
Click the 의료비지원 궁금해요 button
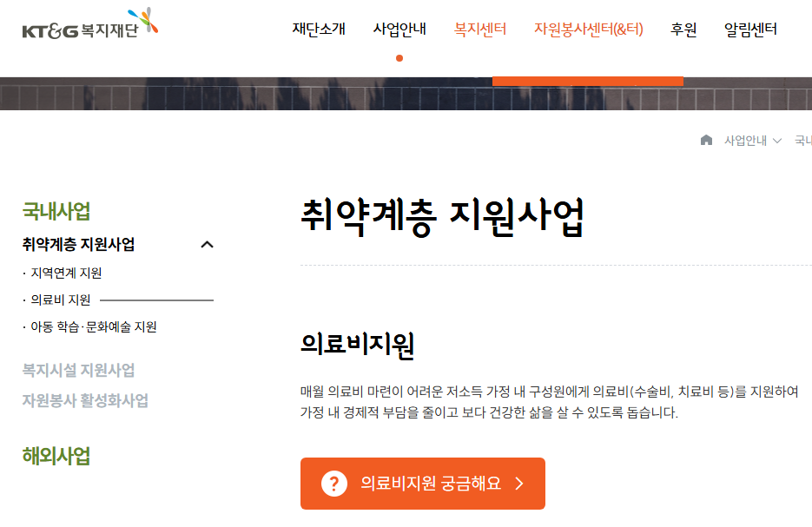tap(423, 484)
